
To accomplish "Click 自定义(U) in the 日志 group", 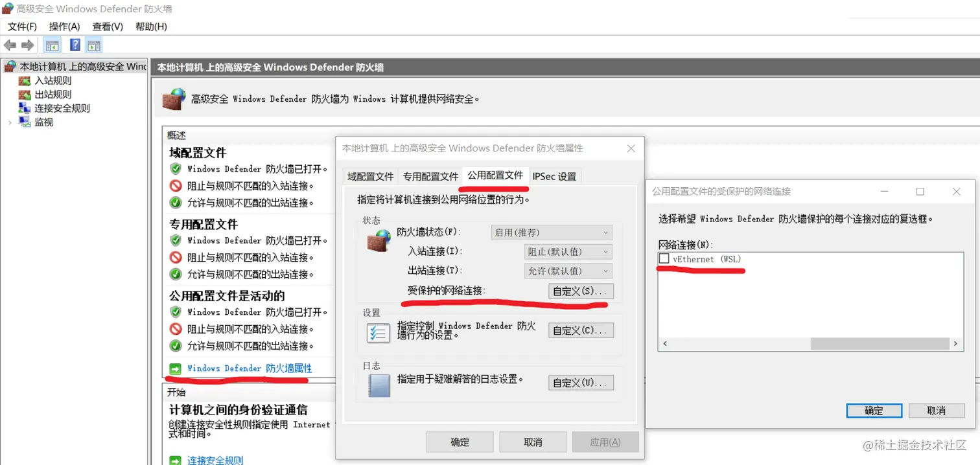I will (x=581, y=383).
